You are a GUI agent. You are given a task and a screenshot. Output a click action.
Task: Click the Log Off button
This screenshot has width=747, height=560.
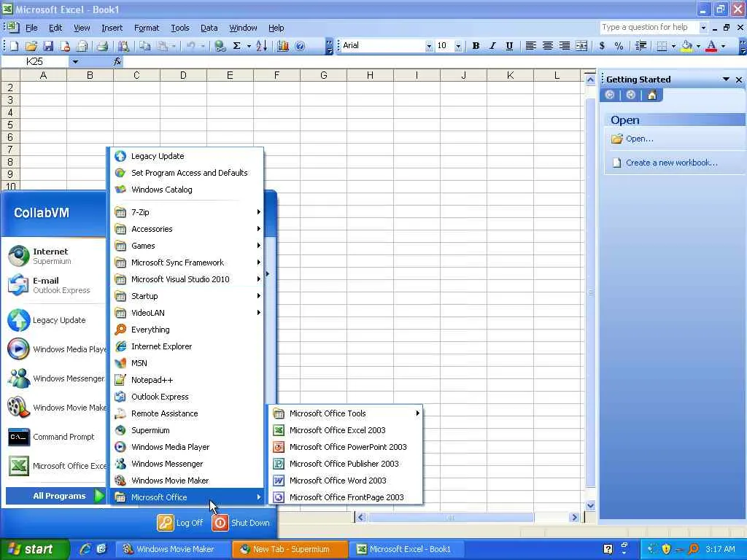[180, 522]
